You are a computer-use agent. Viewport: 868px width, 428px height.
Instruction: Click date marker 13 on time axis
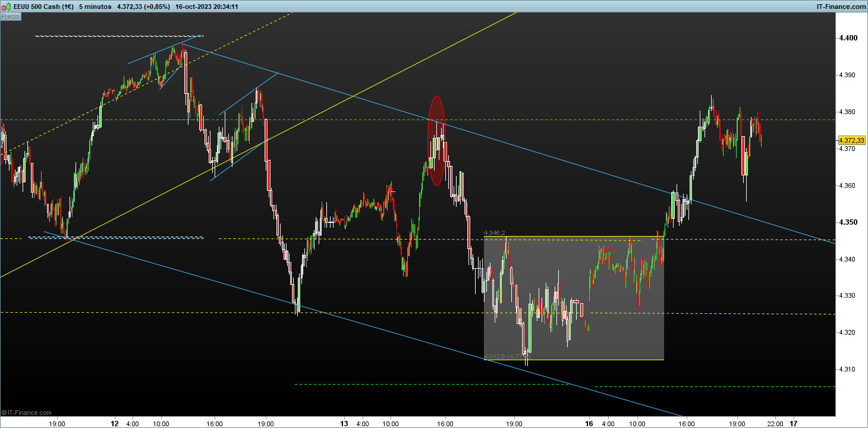(x=344, y=424)
